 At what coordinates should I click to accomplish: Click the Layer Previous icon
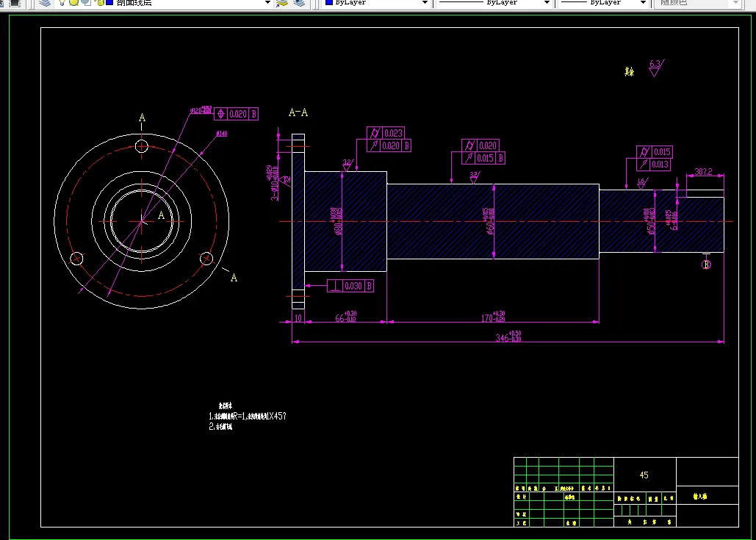pos(300,2)
